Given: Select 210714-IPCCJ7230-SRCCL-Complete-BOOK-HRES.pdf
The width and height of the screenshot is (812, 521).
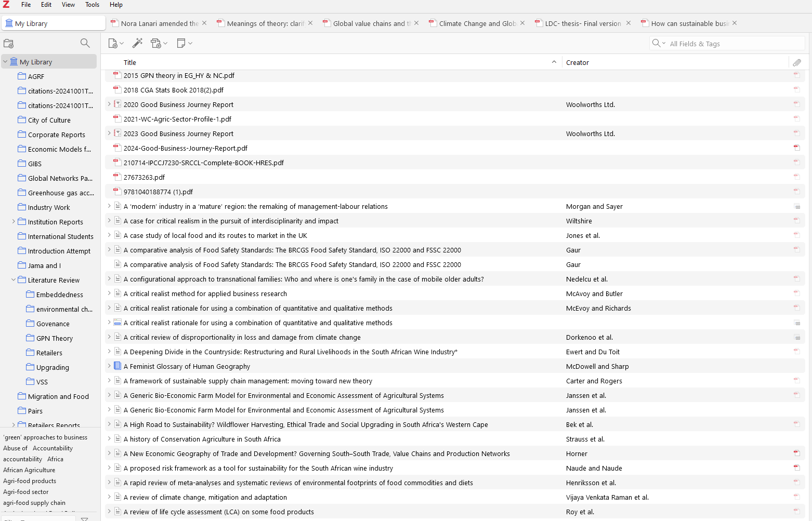Looking at the screenshot, I should point(455,163).
